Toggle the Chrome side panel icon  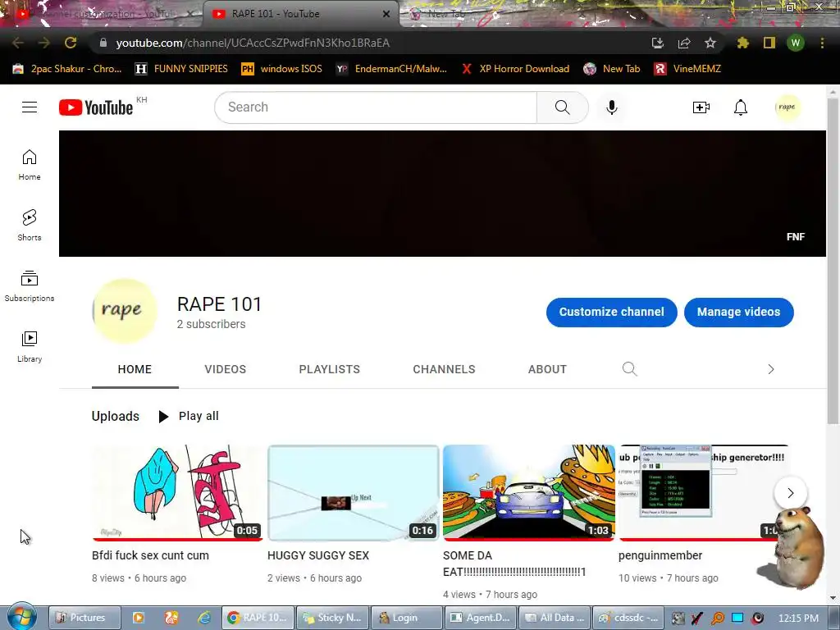[769, 43]
